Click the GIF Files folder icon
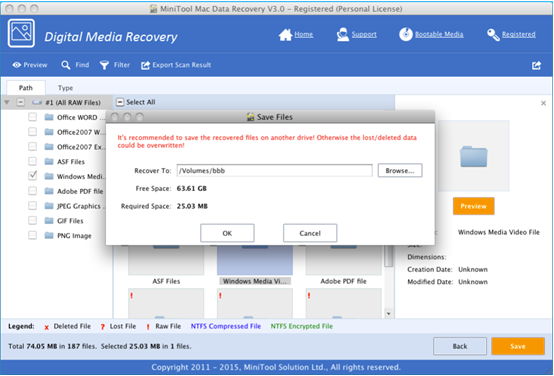This screenshot has width=554, height=376. coord(49,221)
